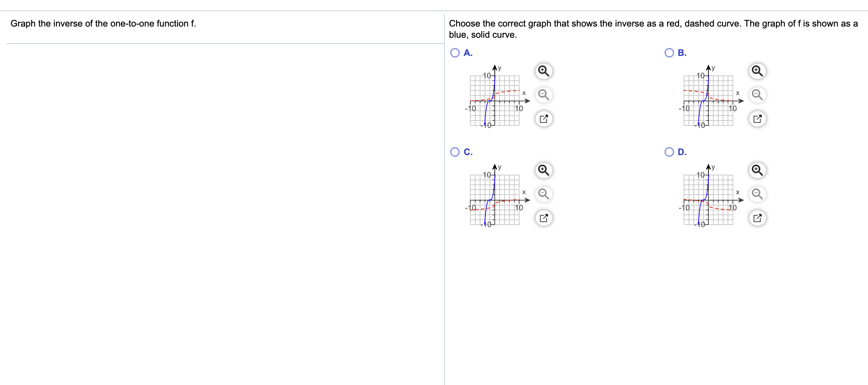
Task: Select answer choice B
Action: (669, 52)
